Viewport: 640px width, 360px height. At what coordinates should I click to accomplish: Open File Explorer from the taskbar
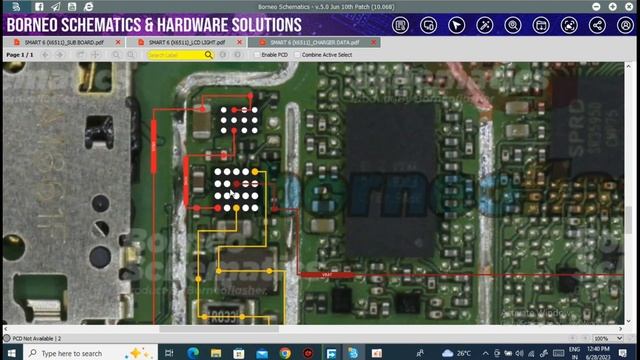[x=216, y=353]
